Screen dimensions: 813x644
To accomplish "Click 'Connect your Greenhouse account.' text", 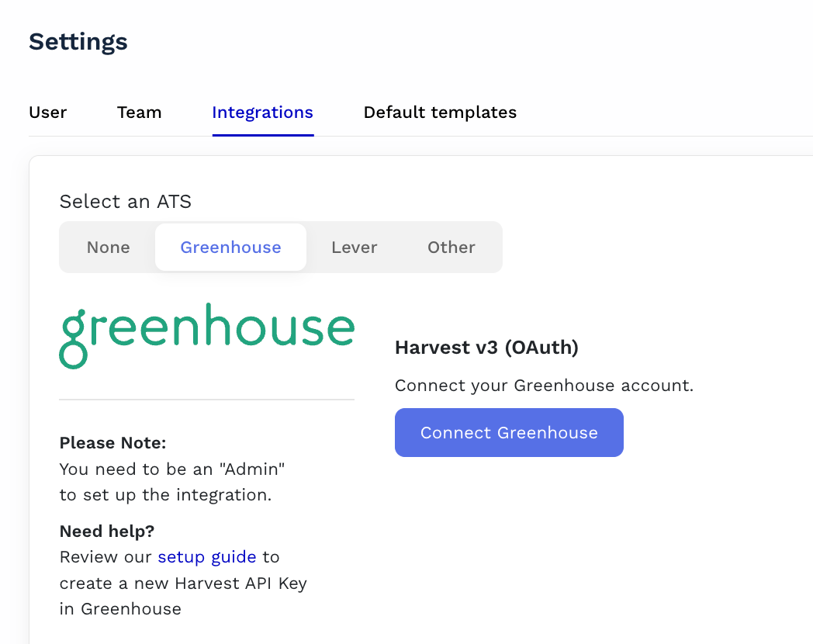I will pos(544,386).
